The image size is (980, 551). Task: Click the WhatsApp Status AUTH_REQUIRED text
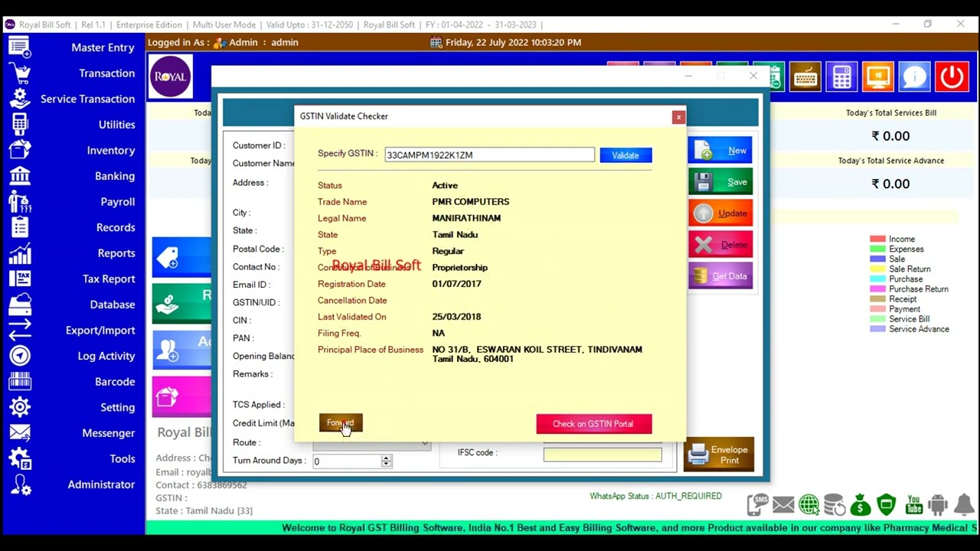coord(655,496)
